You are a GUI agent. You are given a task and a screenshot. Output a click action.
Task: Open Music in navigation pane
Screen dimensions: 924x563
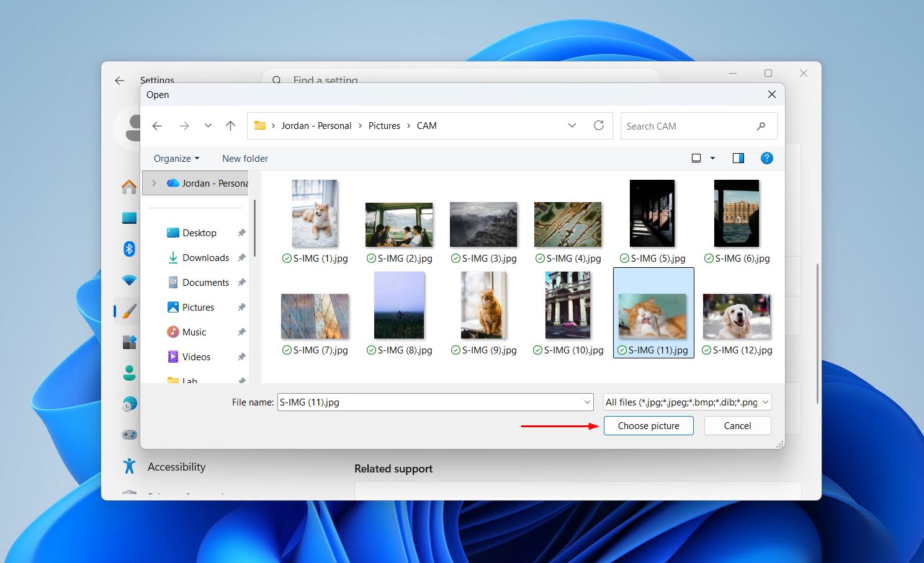[187, 332]
